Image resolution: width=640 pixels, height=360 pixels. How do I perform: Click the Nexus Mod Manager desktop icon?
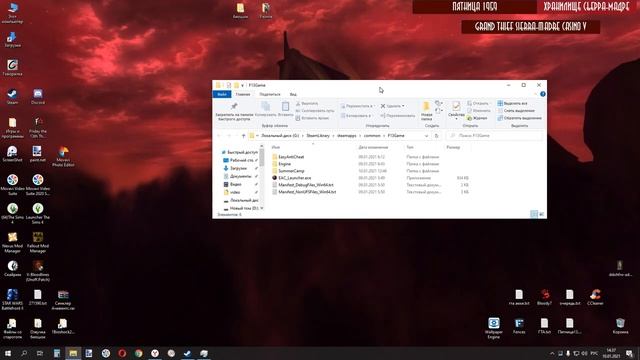(x=12, y=242)
